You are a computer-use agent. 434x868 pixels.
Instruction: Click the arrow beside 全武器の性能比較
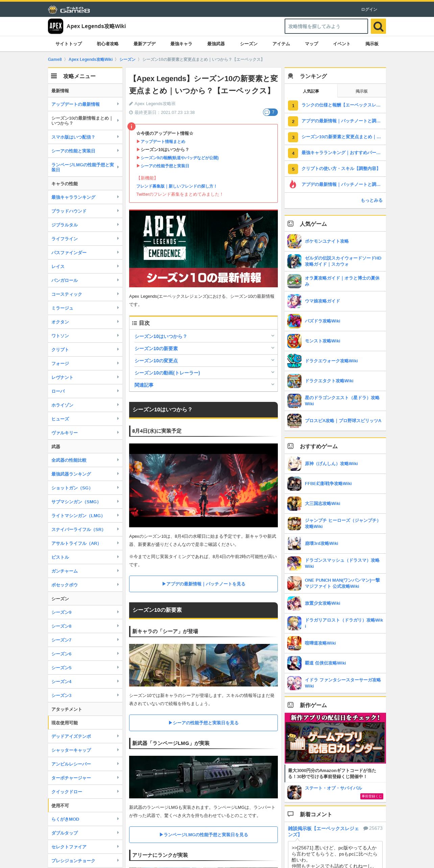(118, 460)
